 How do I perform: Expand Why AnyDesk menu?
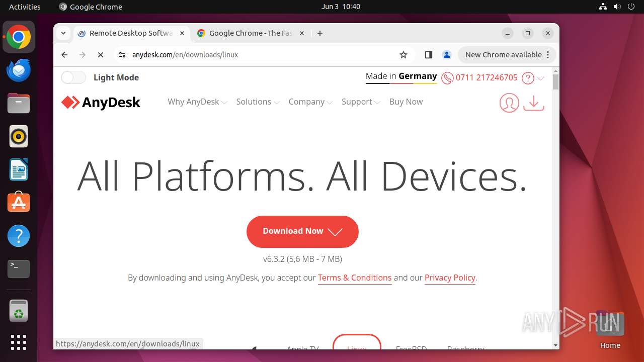coord(197,102)
